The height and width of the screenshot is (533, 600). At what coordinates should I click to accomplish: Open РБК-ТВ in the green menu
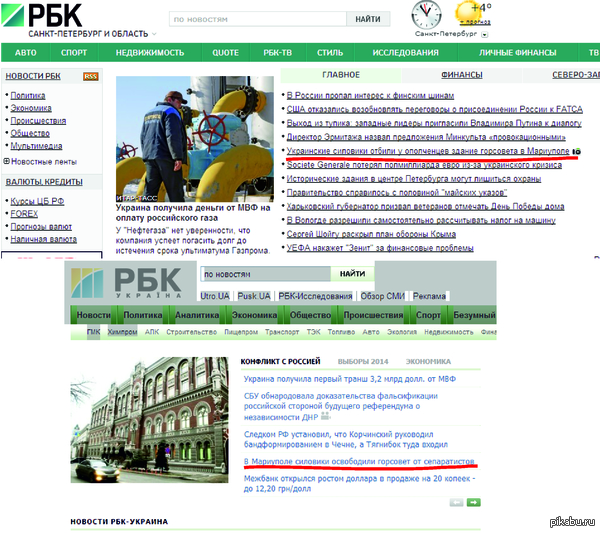pos(277,52)
